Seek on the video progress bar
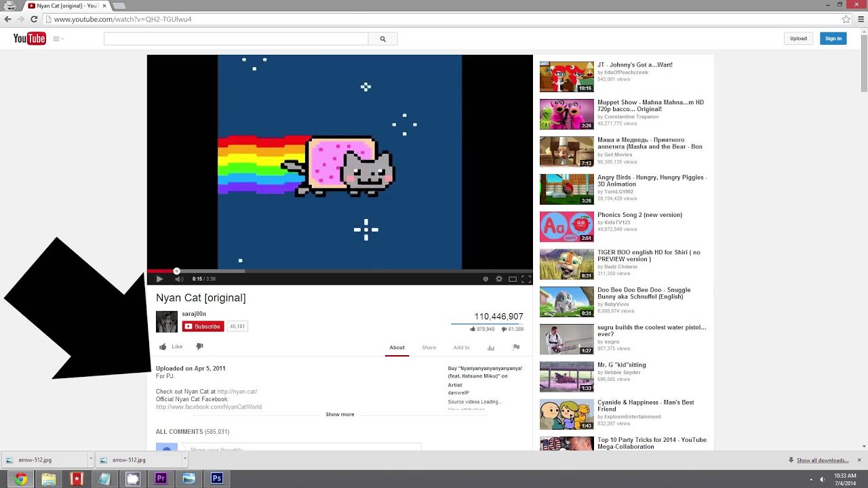The width and height of the screenshot is (868, 488). pyautogui.click(x=340, y=271)
